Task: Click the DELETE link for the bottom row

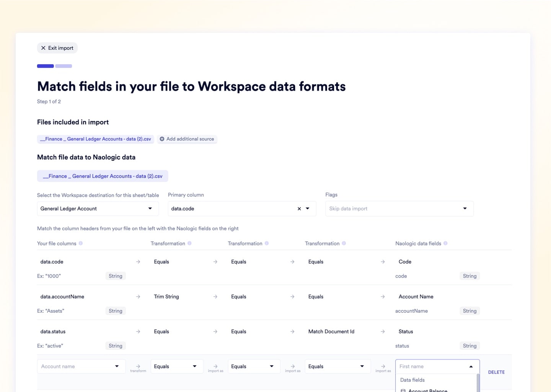Action: pyautogui.click(x=496, y=372)
